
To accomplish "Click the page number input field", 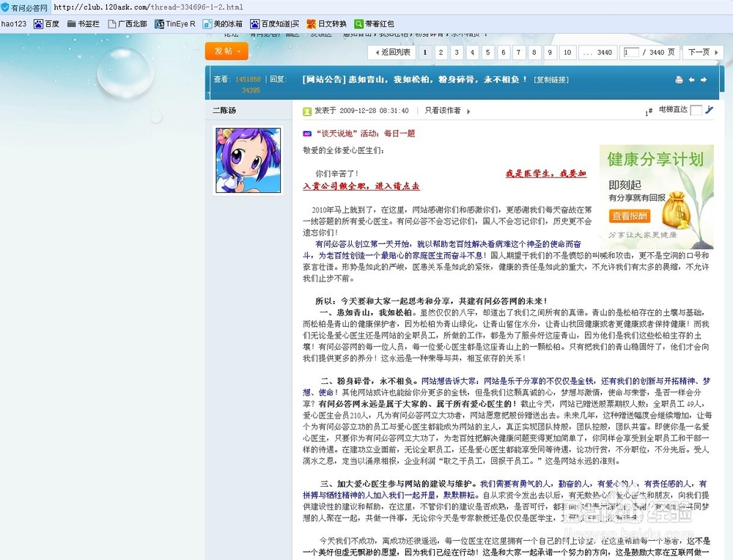I will [631, 52].
